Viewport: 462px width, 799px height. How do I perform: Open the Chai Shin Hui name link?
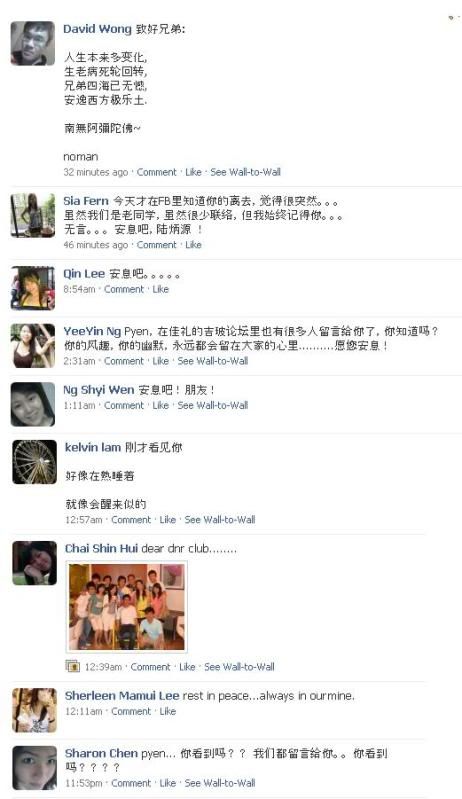[101, 548]
